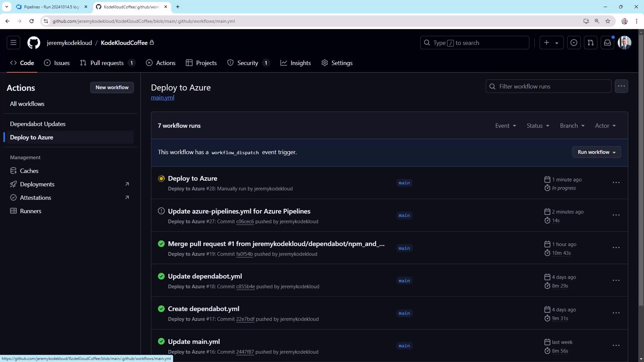Open Update azure-pipelines.yml run title
Viewport: 644px width, 362px height.
[239, 211]
